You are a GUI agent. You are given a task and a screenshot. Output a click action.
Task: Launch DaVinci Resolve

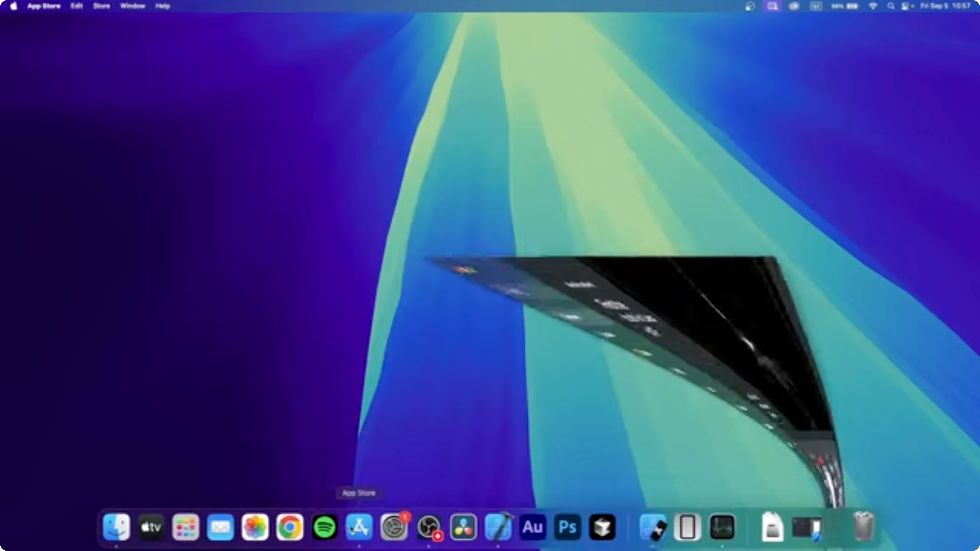[x=463, y=527]
